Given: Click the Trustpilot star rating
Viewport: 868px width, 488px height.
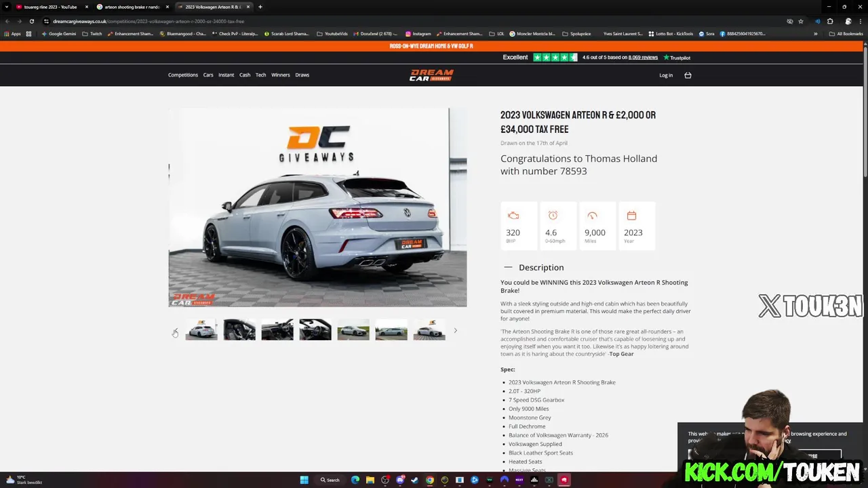Looking at the screenshot, I should tap(555, 58).
